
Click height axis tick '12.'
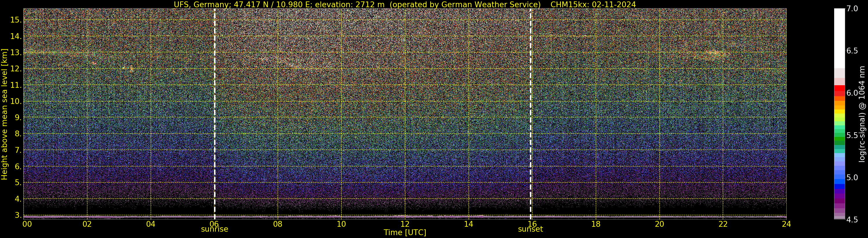point(16,69)
